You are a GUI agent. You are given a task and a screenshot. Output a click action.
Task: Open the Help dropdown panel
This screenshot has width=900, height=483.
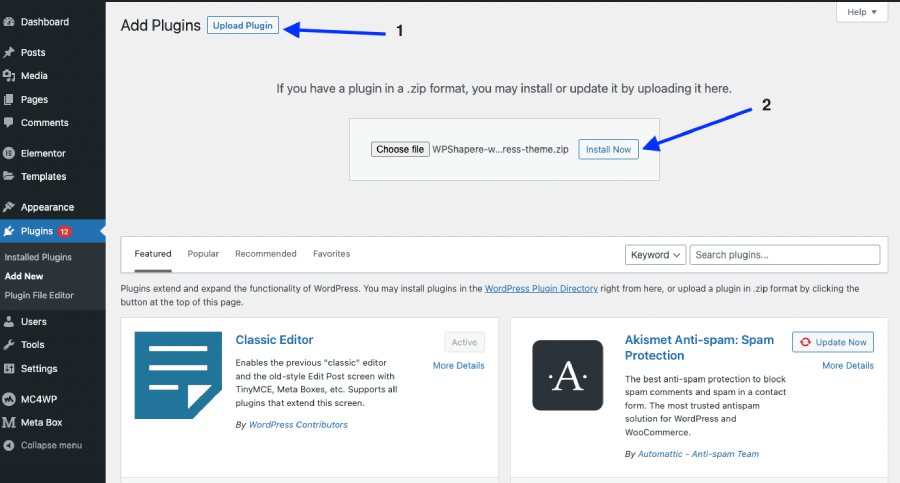(862, 12)
